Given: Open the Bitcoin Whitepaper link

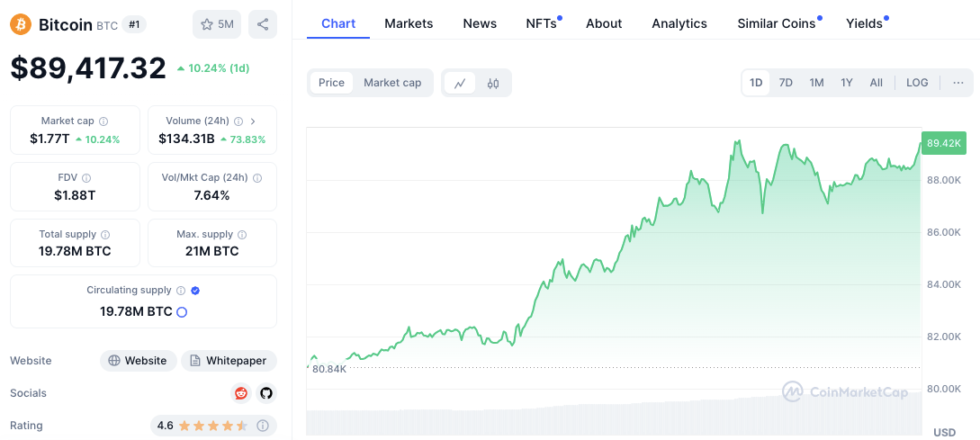Looking at the screenshot, I should (229, 361).
